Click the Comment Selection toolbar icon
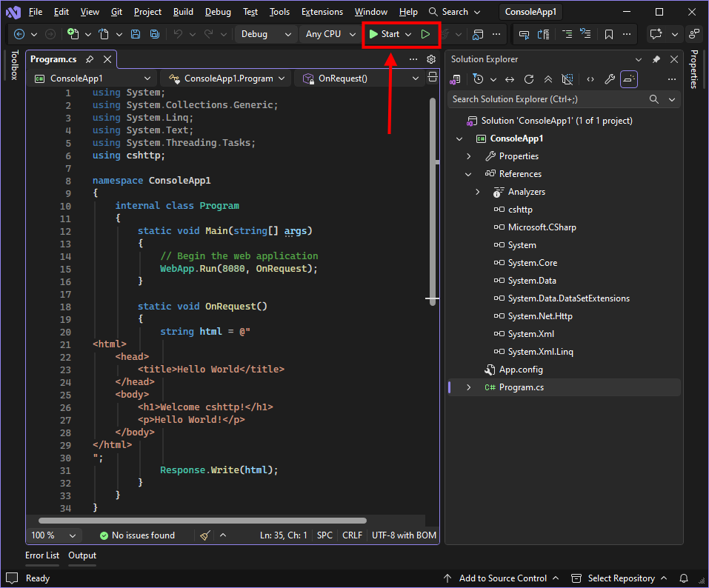 point(567,34)
